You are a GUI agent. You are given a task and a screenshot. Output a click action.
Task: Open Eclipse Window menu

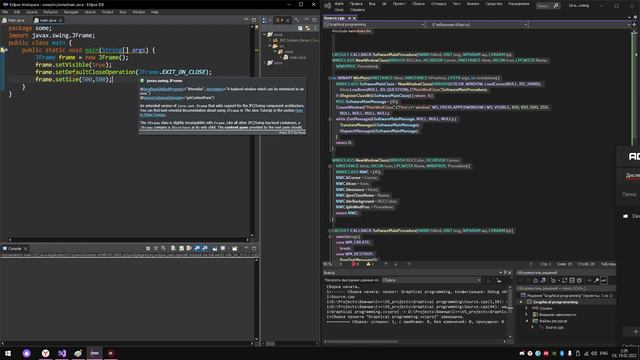coord(139,12)
